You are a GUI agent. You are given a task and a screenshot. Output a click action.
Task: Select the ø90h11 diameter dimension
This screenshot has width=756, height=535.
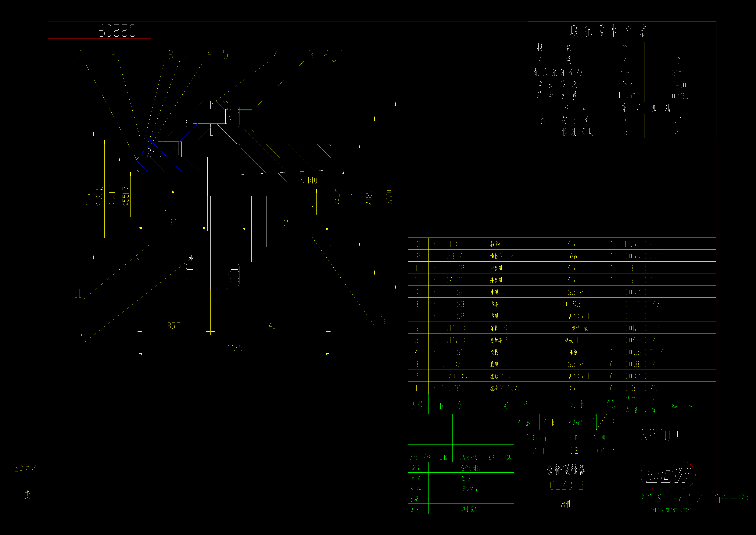(112, 194)
